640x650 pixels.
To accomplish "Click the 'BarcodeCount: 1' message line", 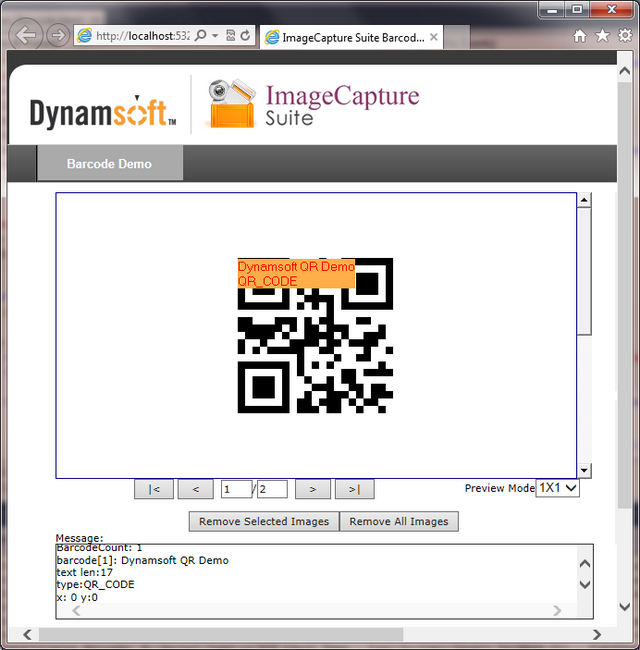I will point(99,548).
